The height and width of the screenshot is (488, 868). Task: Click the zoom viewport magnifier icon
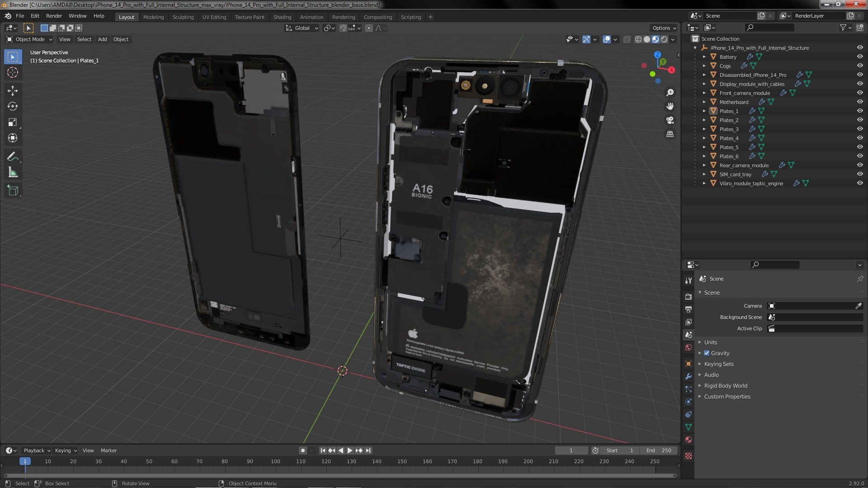[670, 93]
